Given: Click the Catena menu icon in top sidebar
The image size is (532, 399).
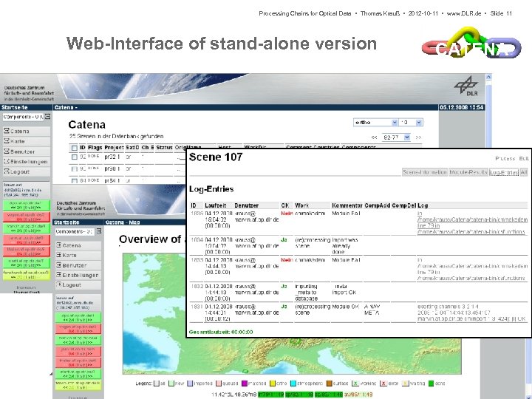Looking at the screenshot, I should (7, 131).
